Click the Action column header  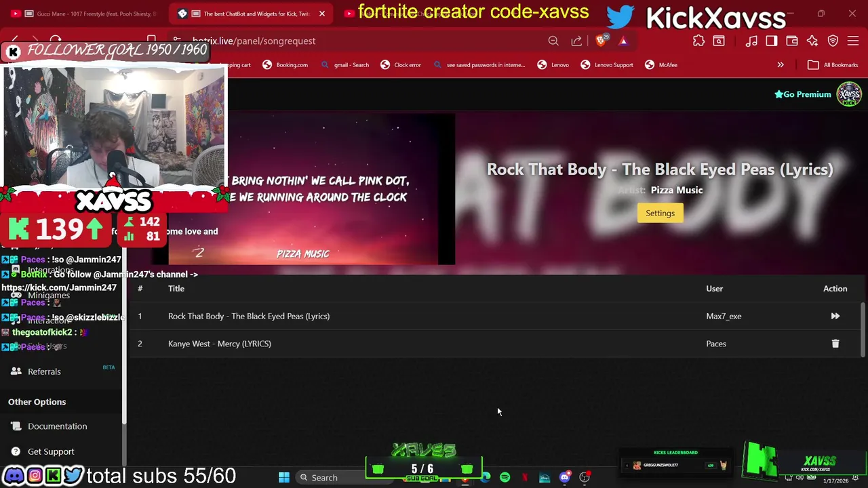(x=835, y=289)
